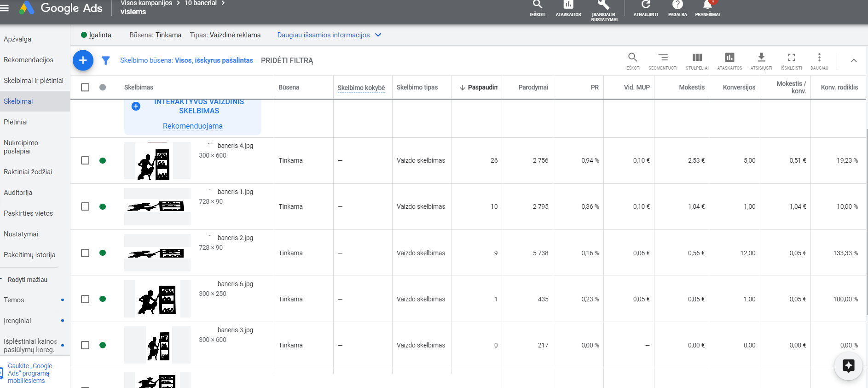Click status dot of baneris 2.jpg
The height and width of the screenshot is (388, 868).
(x=103, y=253)
